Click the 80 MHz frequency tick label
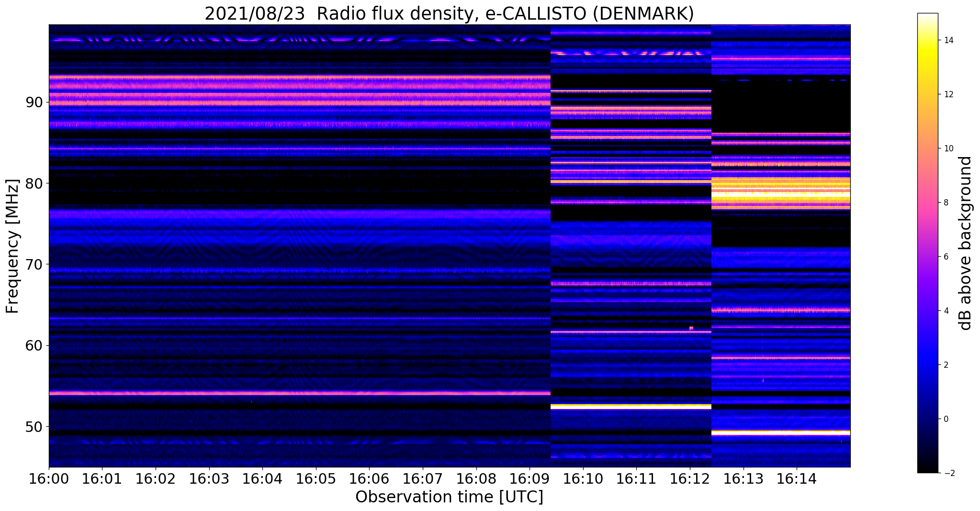Screen dimensions: 980x511 pyautogui.click(x=35, y=183)
